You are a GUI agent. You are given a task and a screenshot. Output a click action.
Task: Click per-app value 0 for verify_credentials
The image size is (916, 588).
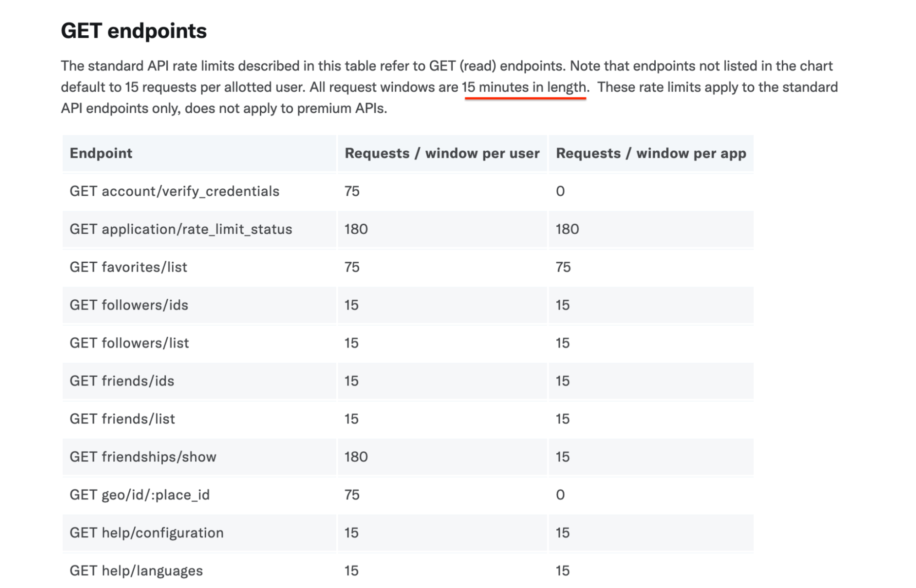point(560,191)
